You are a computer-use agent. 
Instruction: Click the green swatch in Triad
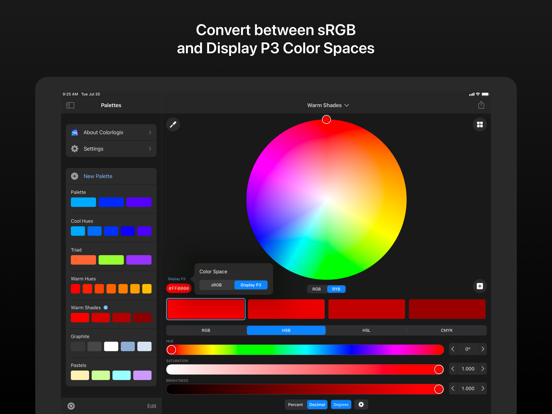(111, 260)
